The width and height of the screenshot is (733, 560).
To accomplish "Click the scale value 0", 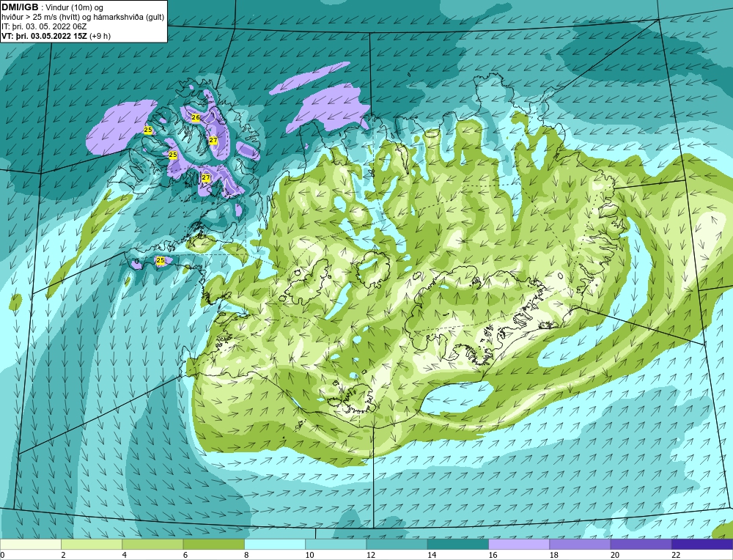I will 2,555.
